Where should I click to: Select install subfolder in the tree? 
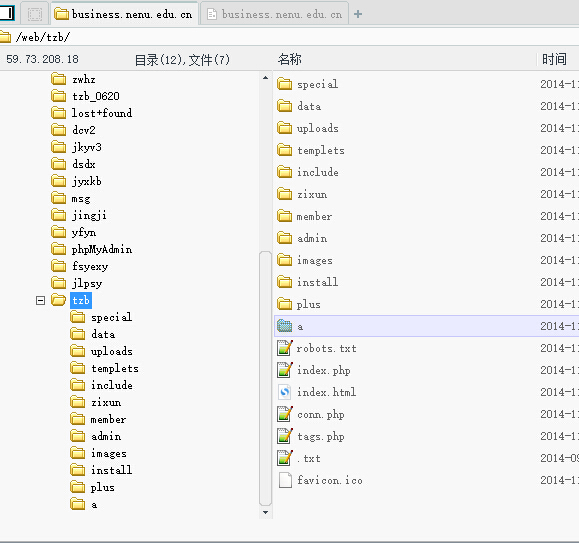[x=112, y=470]
